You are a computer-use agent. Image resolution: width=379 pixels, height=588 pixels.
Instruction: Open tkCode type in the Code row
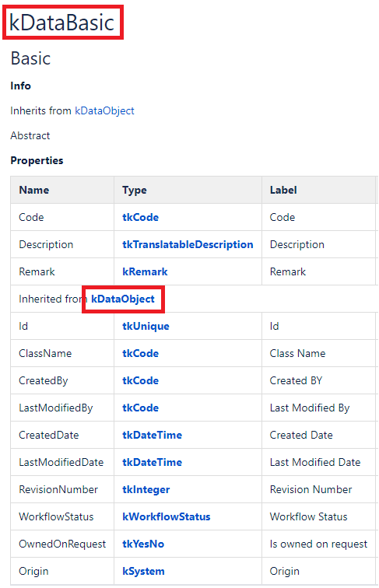pyautogui.click(x=140, y=218)
